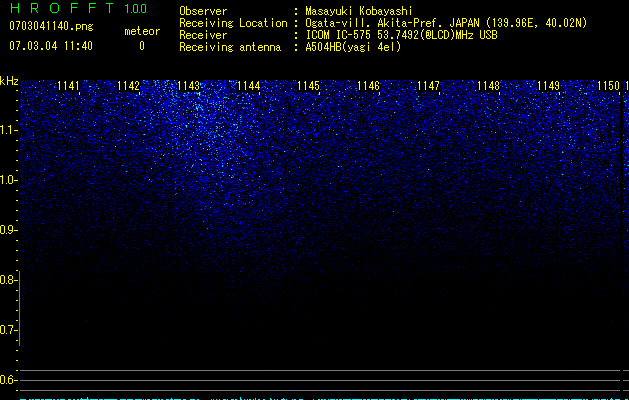
Task: Click the 1143 time axis marker
Action: click(x=188, y=86)
